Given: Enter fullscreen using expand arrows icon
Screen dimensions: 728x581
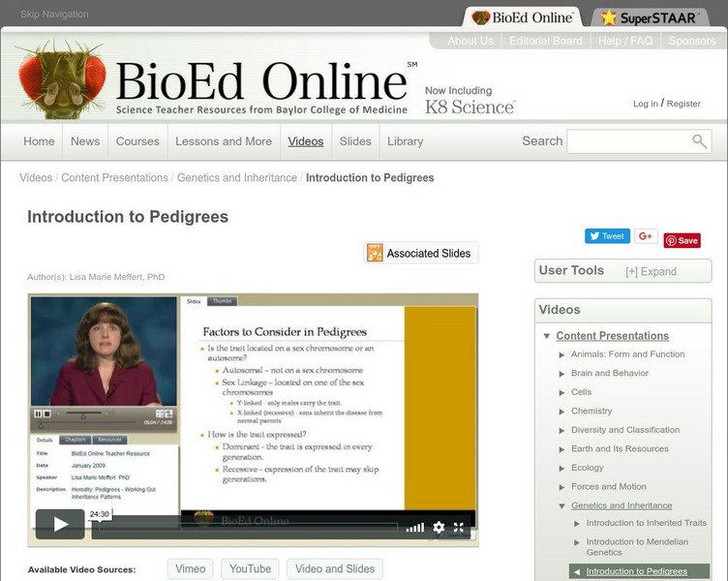Looking at the screenshot, I should coord(459,527).
